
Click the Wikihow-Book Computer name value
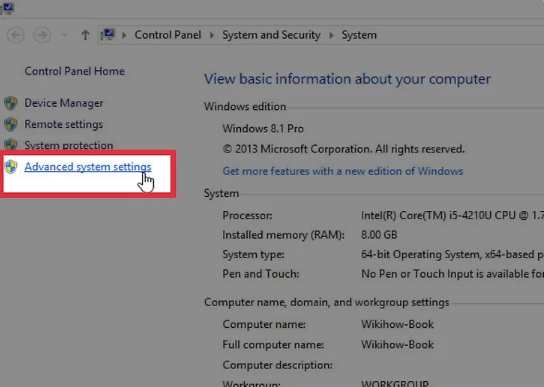tap(397, 324)
